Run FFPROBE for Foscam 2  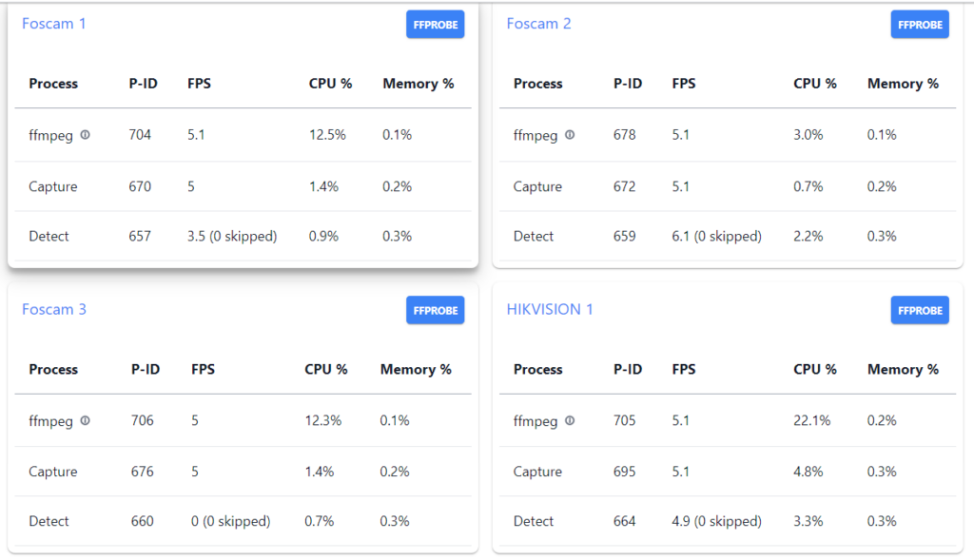click(920, 25)
